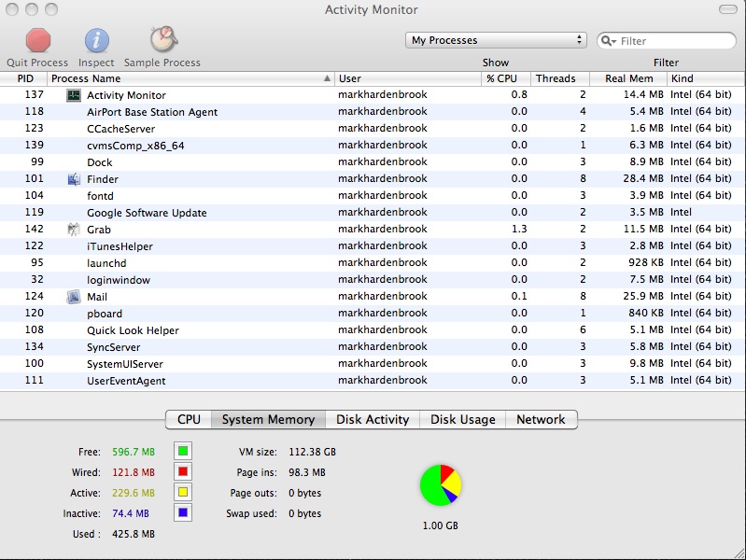Click the Free 596.7 MB value
Viewport: 746px width, 560px height.
134,452
